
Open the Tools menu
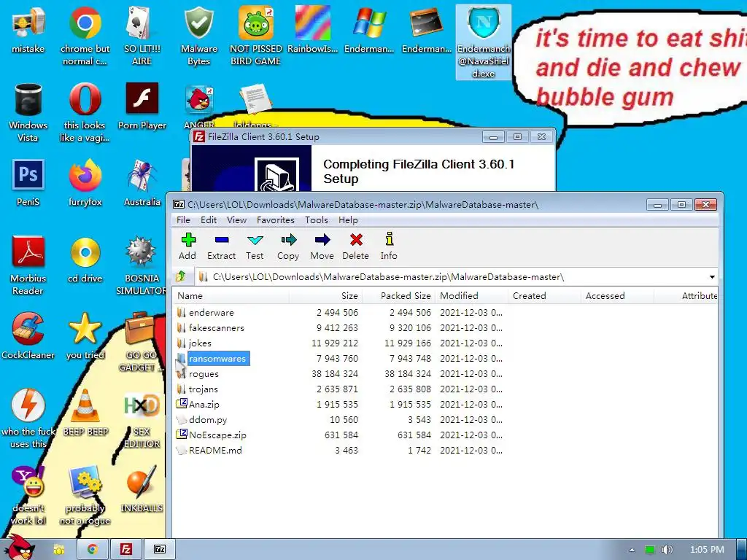(x=317, y=220)
